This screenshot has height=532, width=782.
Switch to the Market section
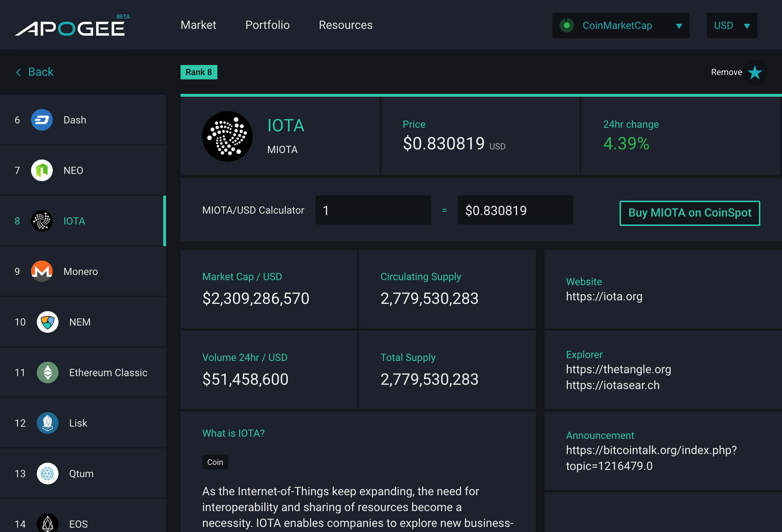pyautogui.click(x=198, y=25)
